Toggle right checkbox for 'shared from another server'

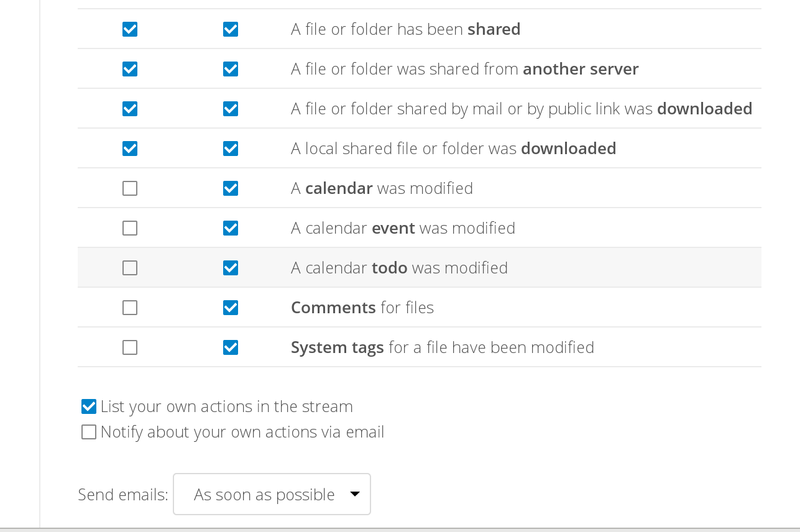point(231,69)
